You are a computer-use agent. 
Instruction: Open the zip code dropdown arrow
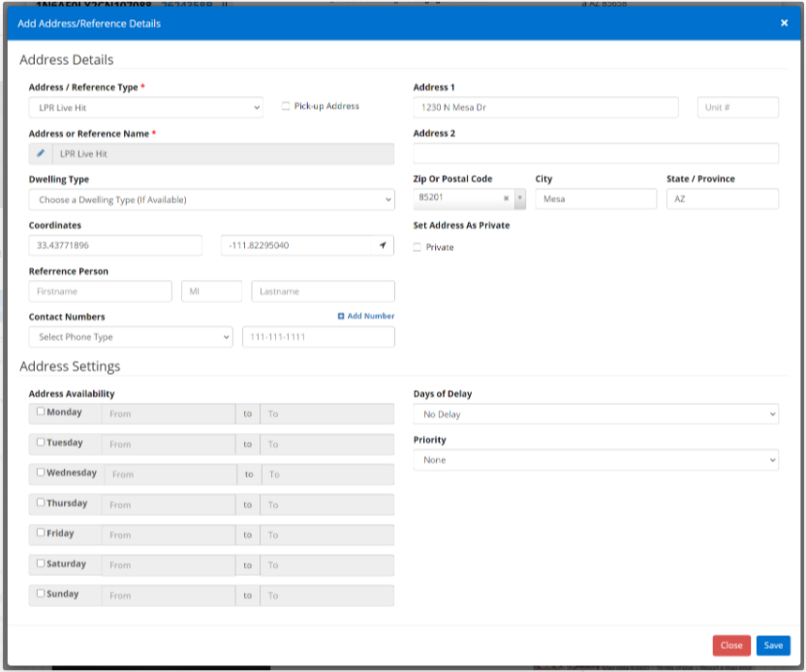click(x=519, y=199)
